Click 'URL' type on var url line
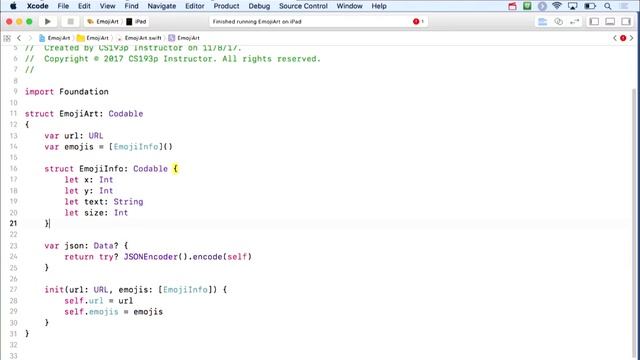640x360 pixels. (96, 136)
